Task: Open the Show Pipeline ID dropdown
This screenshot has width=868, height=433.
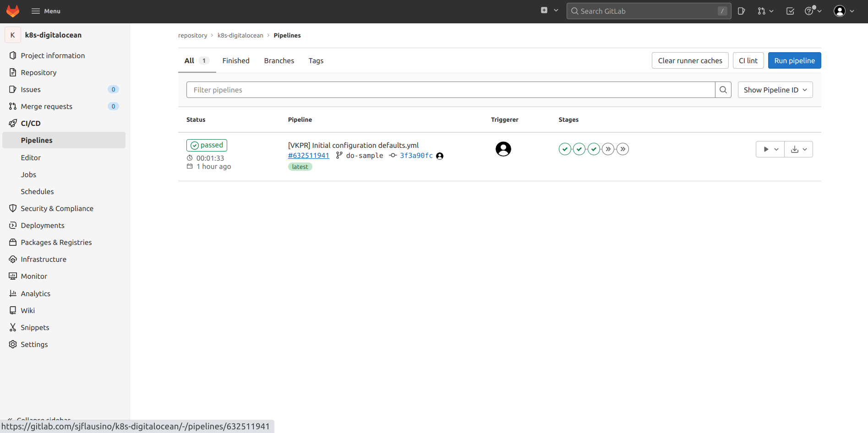Action: pos(775,90)
